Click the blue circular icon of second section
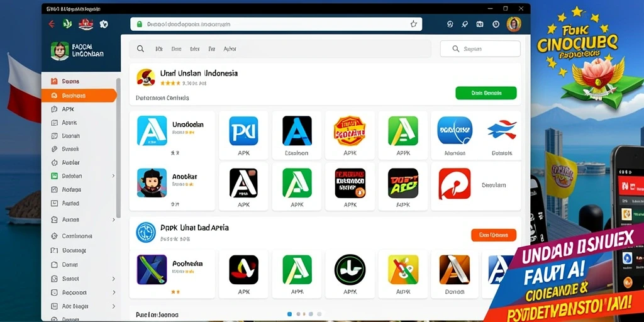 [x=146, y=233]
